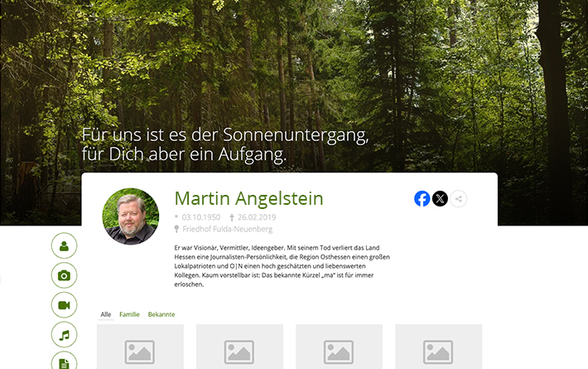Switch to the Bekannte tab

coord(161,314)
